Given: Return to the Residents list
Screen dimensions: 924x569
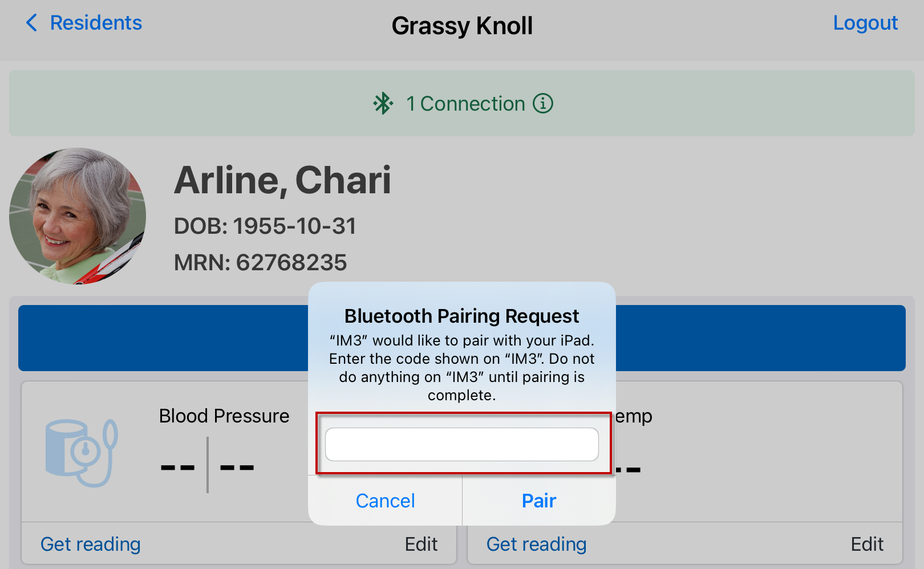Looking at the screenshot, I should point(96,23).
